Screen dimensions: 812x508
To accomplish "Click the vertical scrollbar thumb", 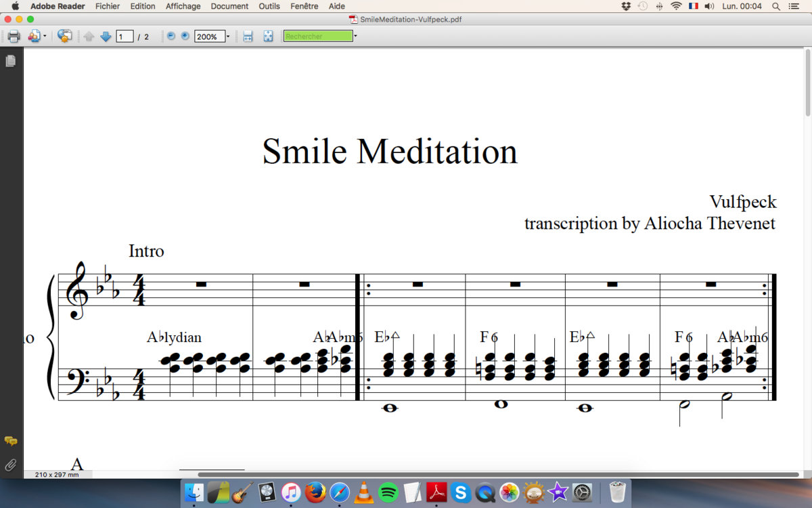I will click(807, 83).
